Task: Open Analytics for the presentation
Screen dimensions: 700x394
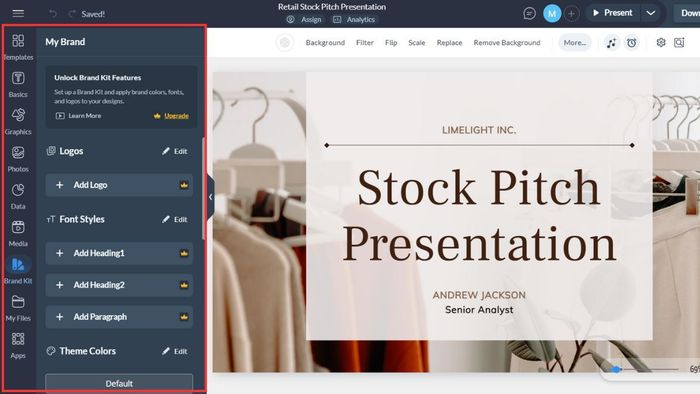Action: 354,20
